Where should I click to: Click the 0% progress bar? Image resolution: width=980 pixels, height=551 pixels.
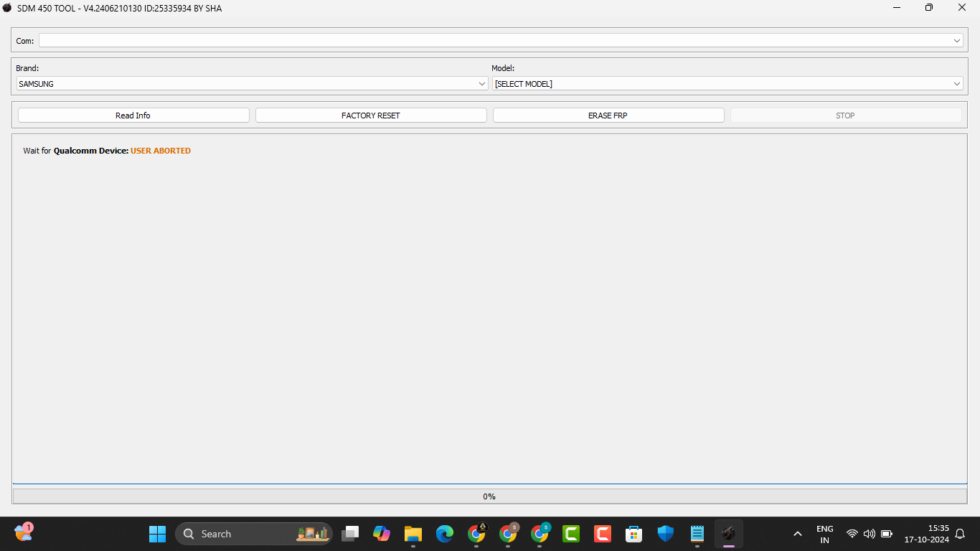click(x=489, y=496)
